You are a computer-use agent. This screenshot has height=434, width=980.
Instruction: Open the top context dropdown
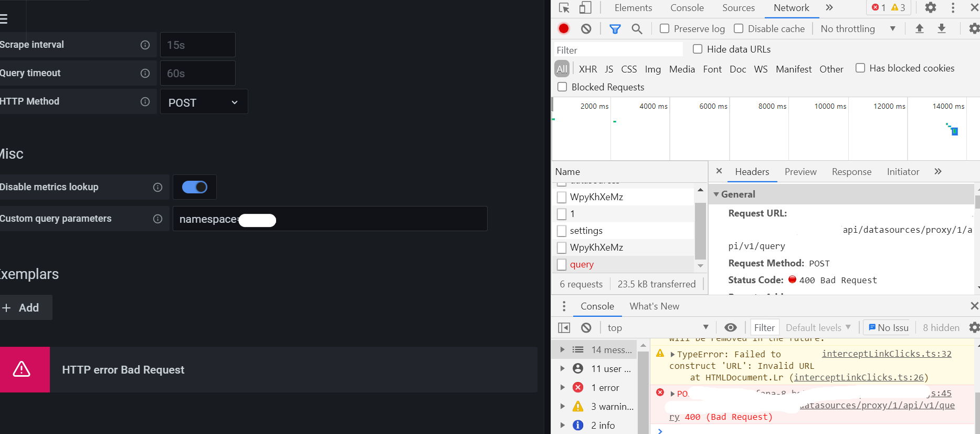(x=658, y=328)
